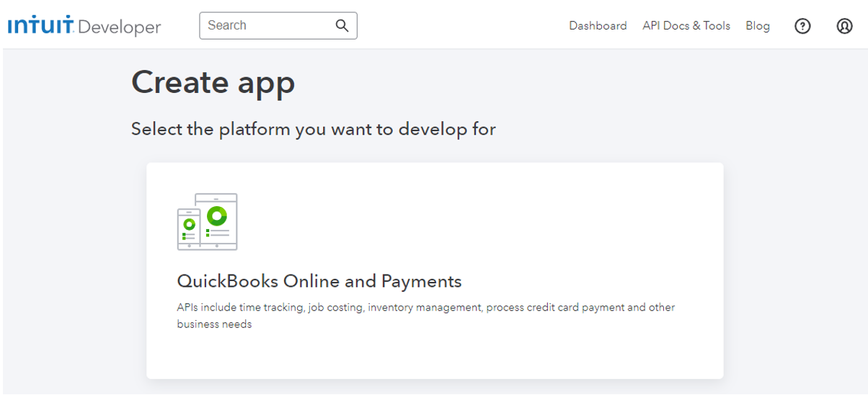This screenshot has width=868, height=395.
Task: Open the help question mark icon
Action: pos(802,26)
